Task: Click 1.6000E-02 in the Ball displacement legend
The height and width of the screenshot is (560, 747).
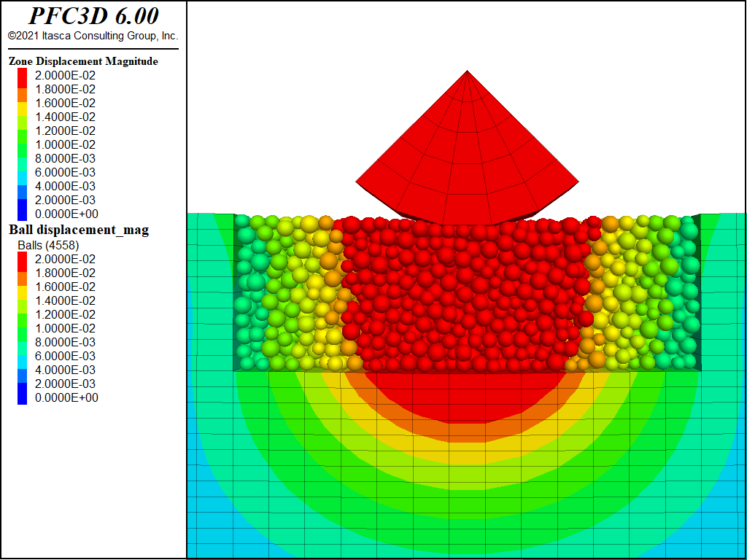Action: point(65,287)
